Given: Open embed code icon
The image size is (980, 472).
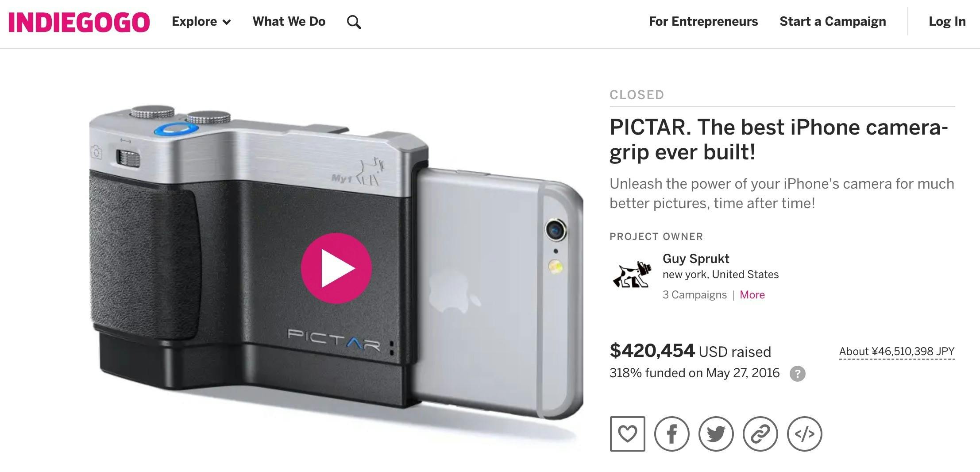Looking at the screenshot, I should point(804,434).
